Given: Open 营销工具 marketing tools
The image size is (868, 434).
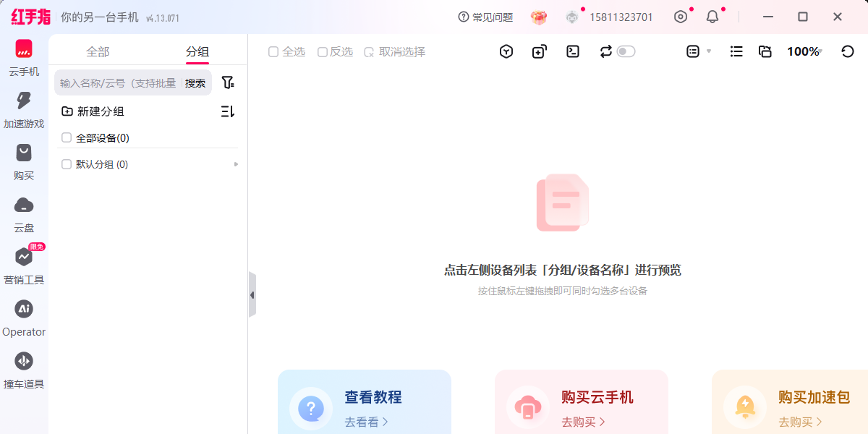Looking at the screenshot, I should click(x=24, y=266).
